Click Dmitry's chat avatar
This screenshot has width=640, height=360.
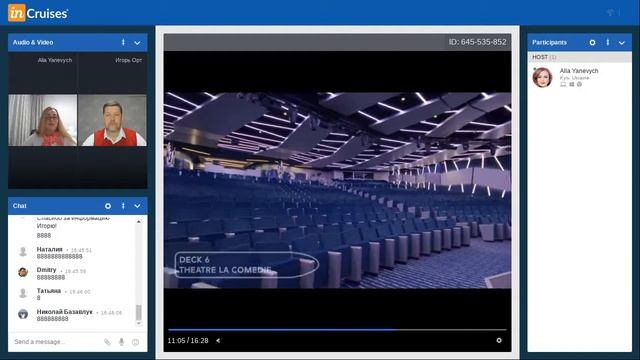[x=23, y=272]
